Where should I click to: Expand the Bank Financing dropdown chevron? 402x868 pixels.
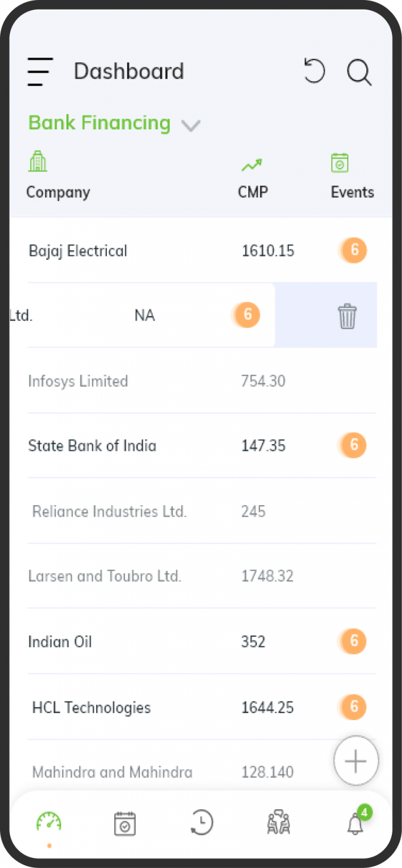(x=191, y=125)
